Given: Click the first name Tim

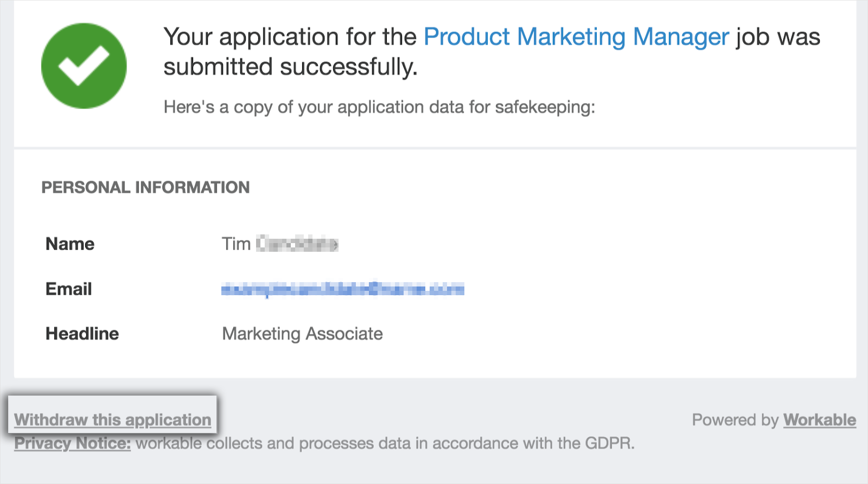Looking at the screenshot, I should coord(236,244).
